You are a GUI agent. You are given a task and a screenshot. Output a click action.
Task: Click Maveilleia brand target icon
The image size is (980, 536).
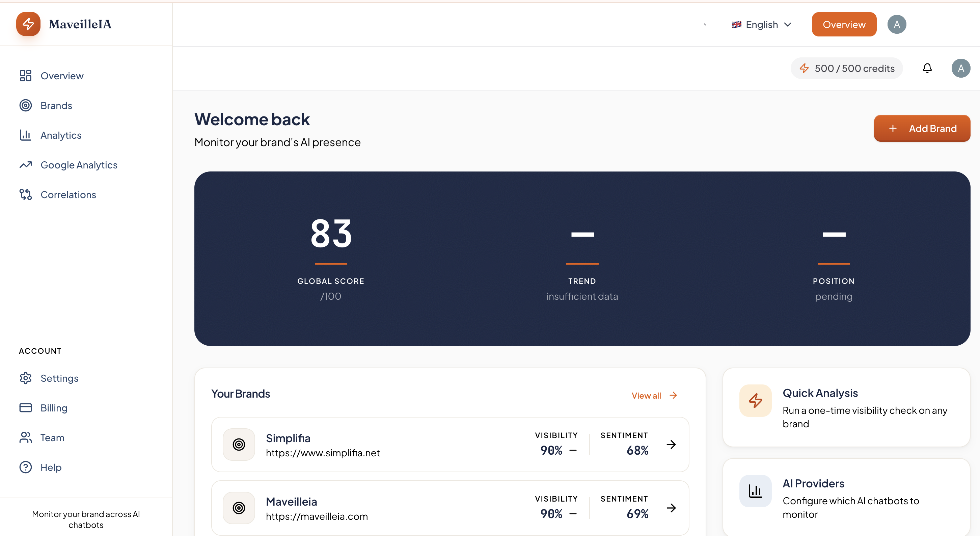[x=239, y=508]
